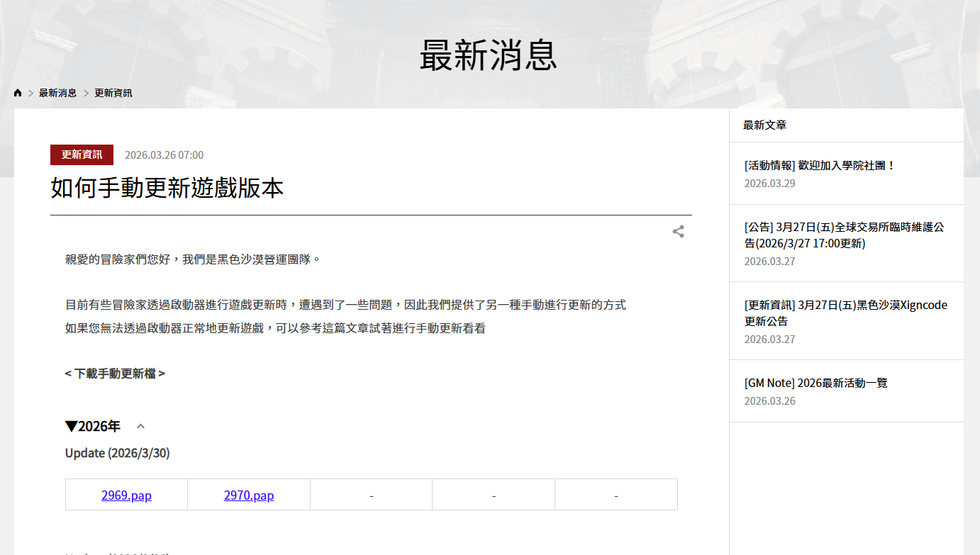Click the 2026.03.29 date in sidebar

pyautogui.click(x=769, y=184)
